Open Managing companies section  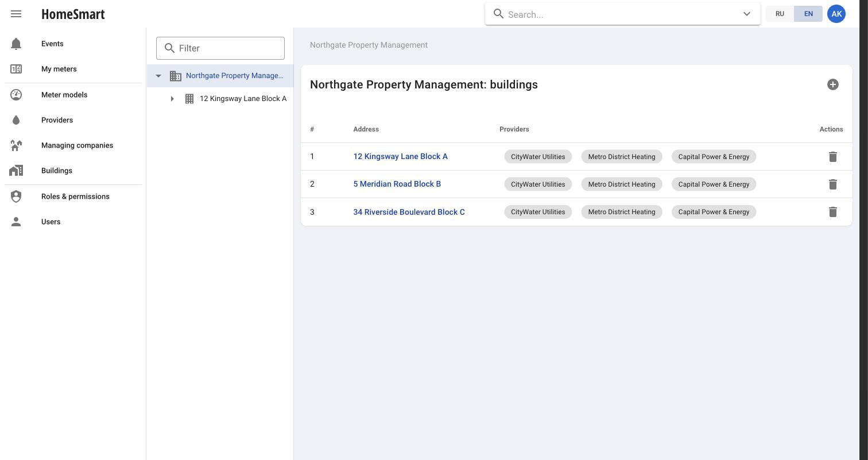coord(77,145)
